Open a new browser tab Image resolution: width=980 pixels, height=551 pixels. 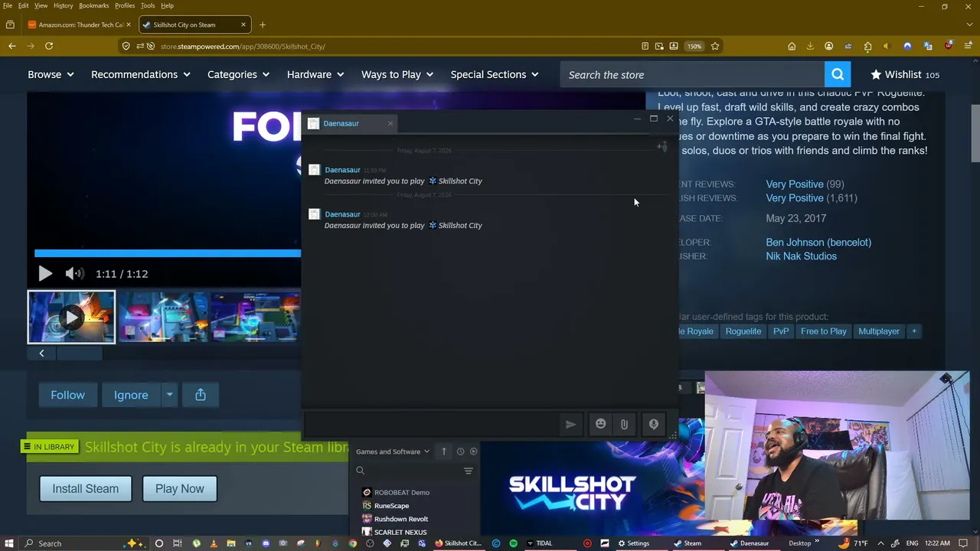(x=263, y=24)
